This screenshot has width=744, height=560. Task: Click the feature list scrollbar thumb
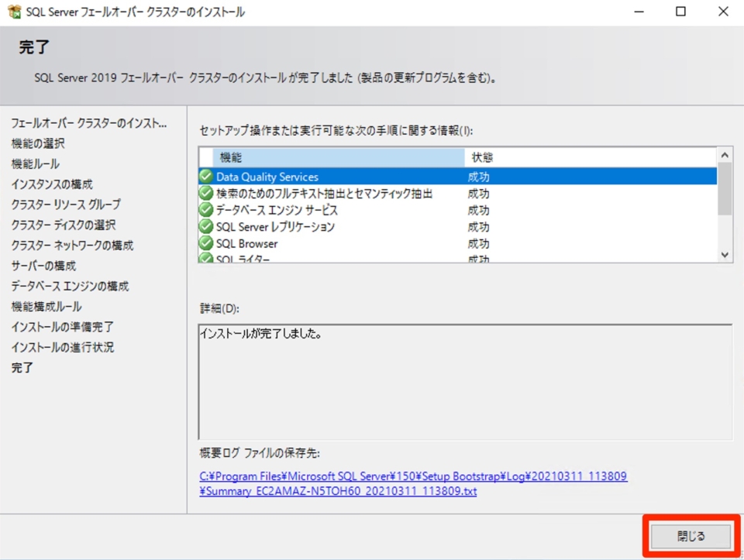(x=725, y=189)
